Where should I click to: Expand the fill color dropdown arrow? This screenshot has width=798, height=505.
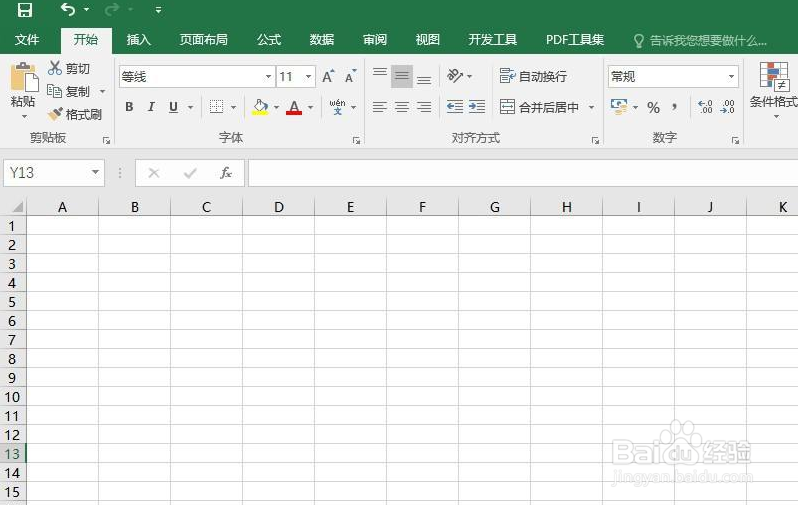[276, 107]
